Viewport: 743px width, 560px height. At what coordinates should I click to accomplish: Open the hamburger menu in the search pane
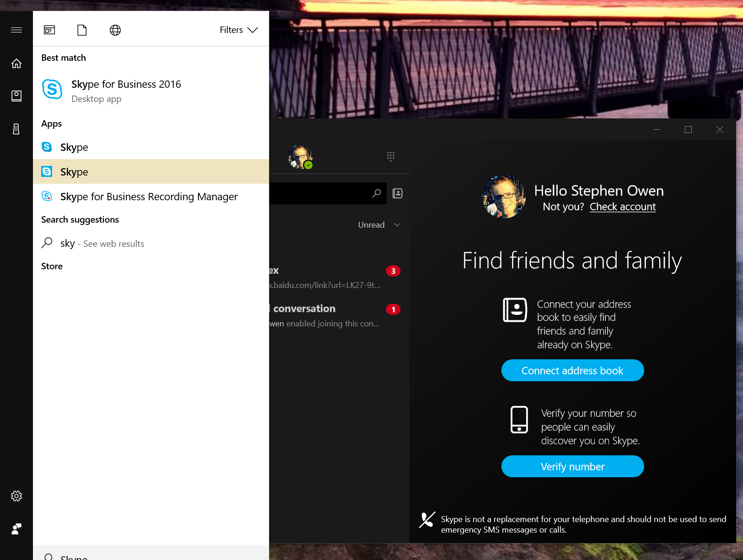tap(16, 30)
